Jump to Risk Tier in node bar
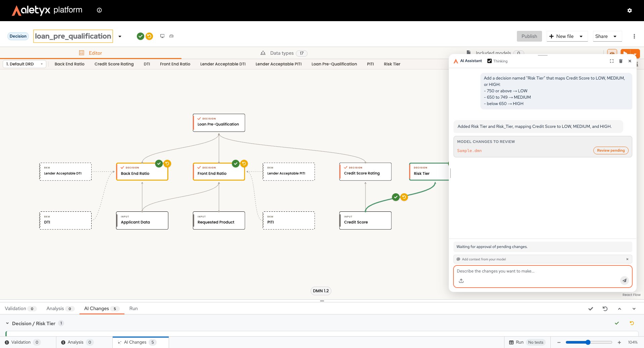 coord(392,64)
